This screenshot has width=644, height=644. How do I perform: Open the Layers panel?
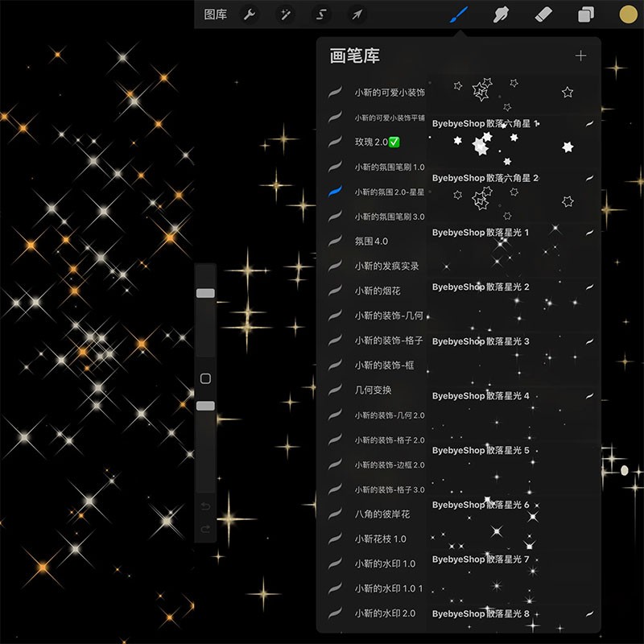point(586,14)
